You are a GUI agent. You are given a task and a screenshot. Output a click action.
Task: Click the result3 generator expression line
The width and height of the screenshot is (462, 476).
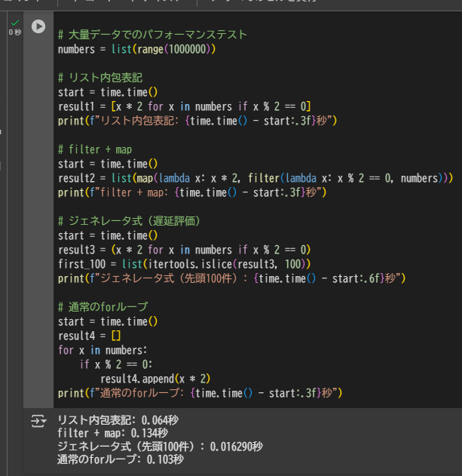(185, 250)
